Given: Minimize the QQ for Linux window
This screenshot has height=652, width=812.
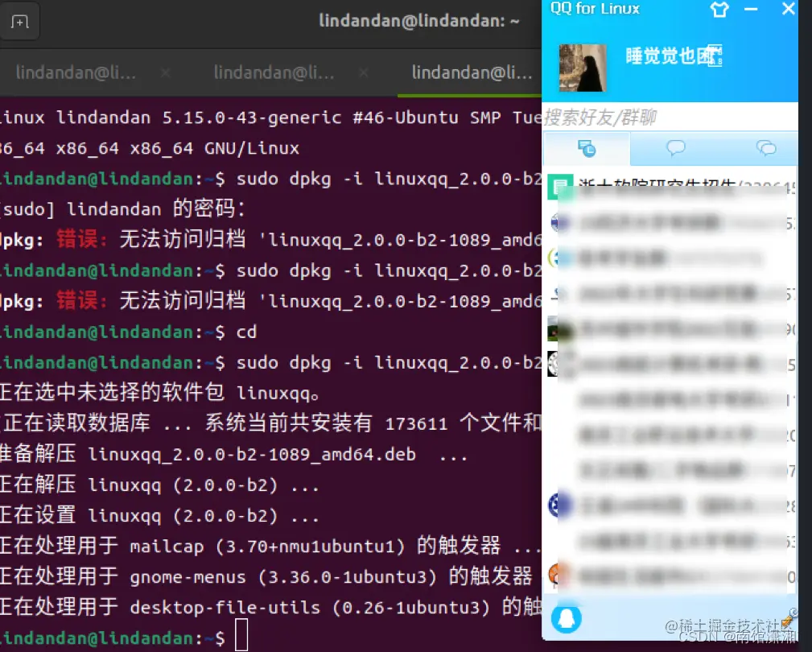Looking at the screenshot, I should point(751,10).
